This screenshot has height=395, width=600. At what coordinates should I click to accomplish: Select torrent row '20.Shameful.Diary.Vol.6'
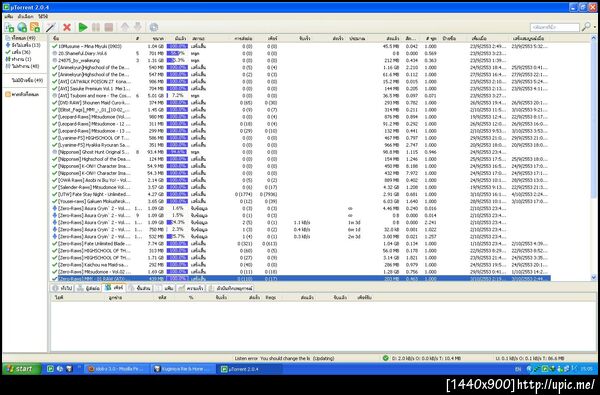click(x=300, y=53)
